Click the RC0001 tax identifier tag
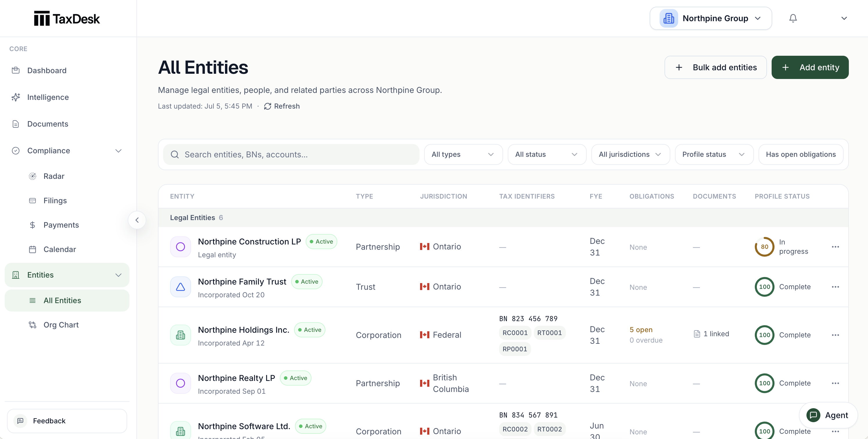Screen dimensions: 868x439 click(x=515, y=333)
